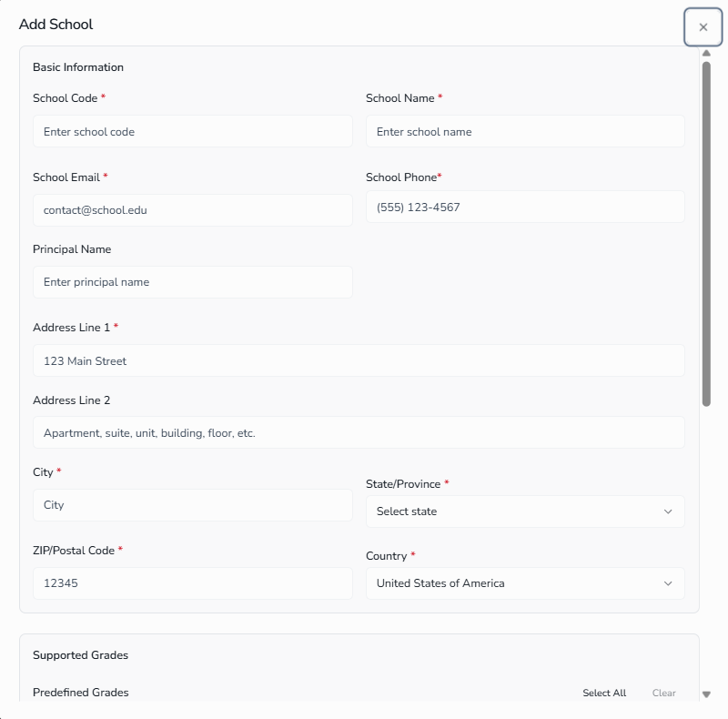Focus the School Name field

tap(525, 131)
